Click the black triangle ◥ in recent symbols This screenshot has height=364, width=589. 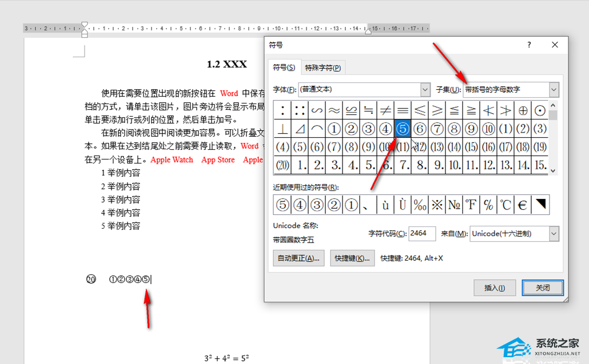click(x=540, y=205)
